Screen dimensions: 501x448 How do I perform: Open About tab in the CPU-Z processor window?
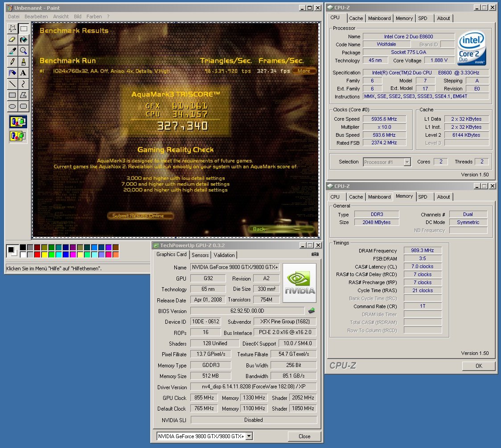click(x=443, y=19)
